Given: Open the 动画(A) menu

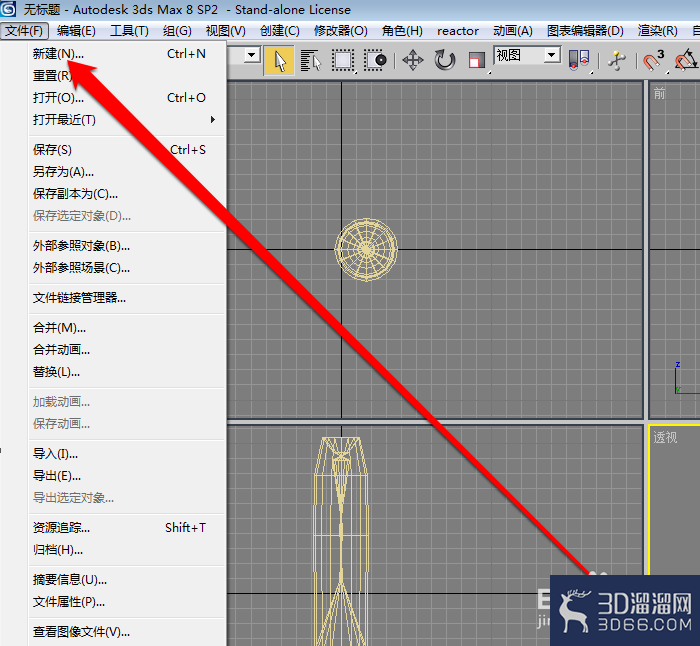Looking at the screenshot, I should (x=512, y=31).
